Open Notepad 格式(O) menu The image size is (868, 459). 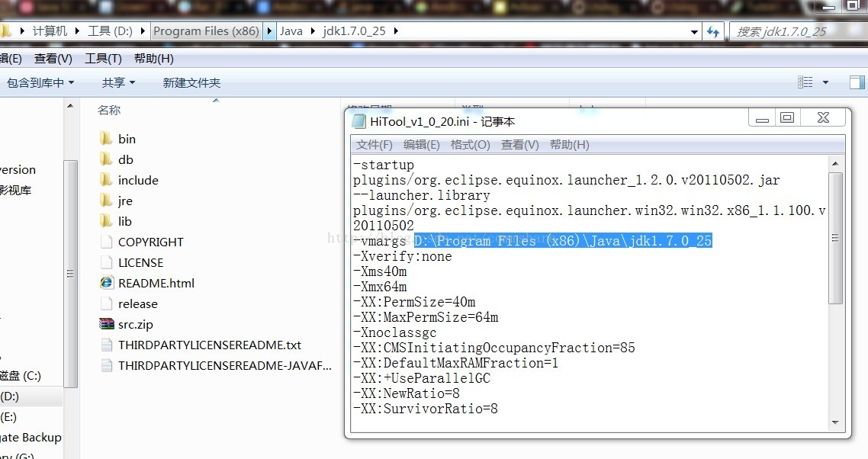pyautogui.click(x=471, y=145)
